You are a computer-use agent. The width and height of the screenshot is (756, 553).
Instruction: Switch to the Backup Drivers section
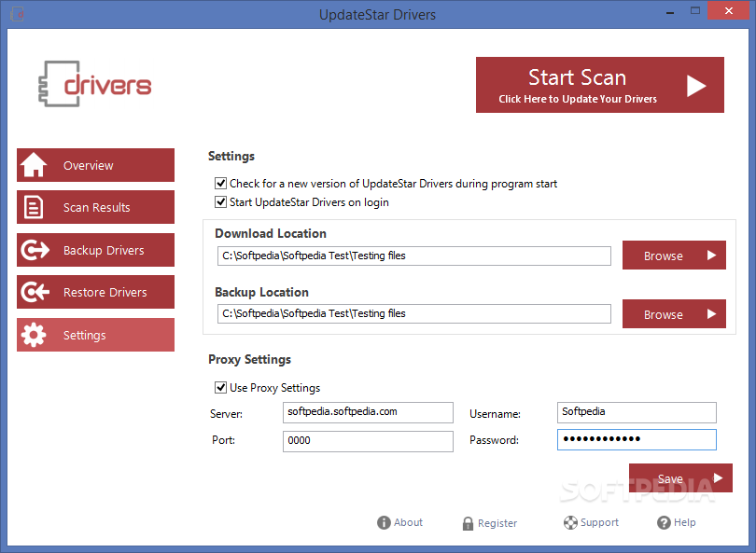[x=95, y=250]
